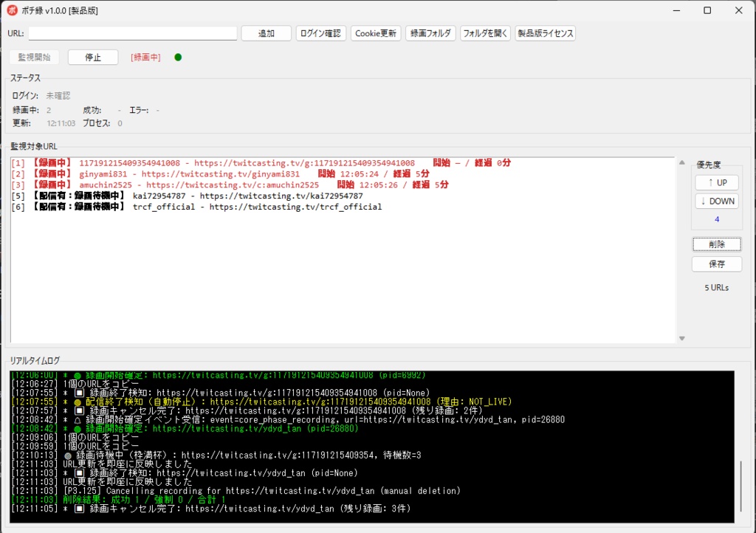This screenshot has width=756, height=533.
Task: Move priority with UP button
Action: pos(717,182)
